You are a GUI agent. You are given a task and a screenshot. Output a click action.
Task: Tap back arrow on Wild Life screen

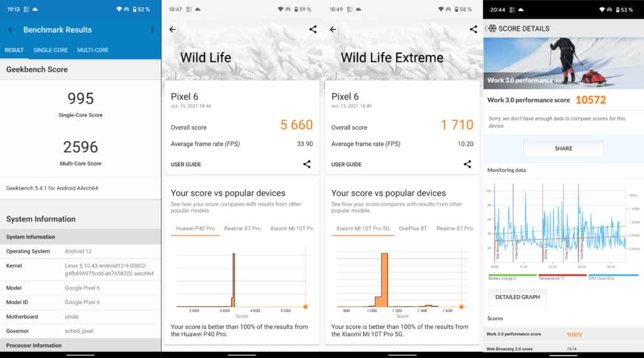tap(172, 30)
